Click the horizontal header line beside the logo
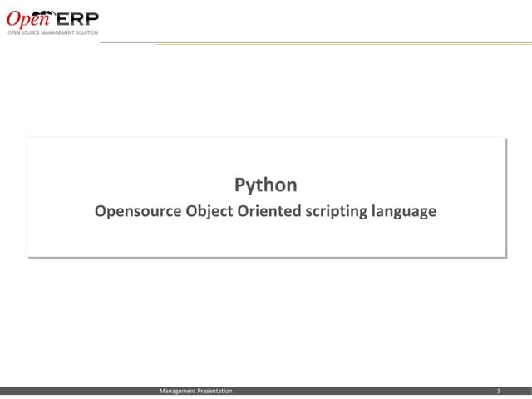Screen dimensions: 532x399 pyautogui.click(x=332, y=42)
